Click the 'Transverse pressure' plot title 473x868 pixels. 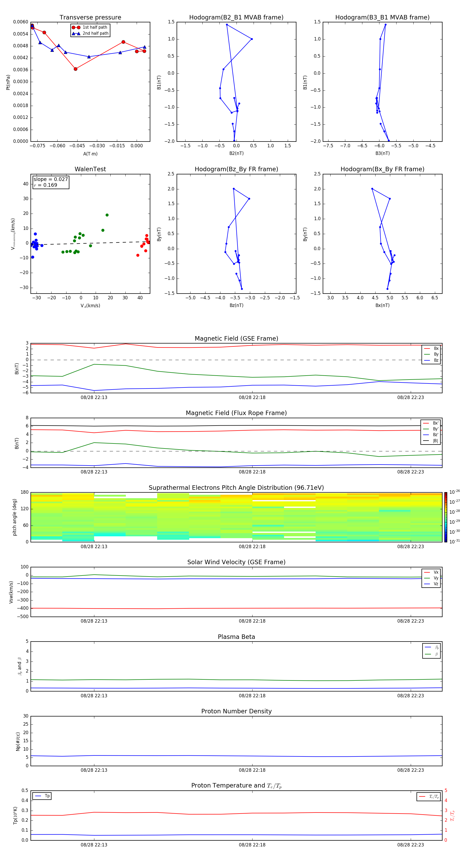coord(90,18)
